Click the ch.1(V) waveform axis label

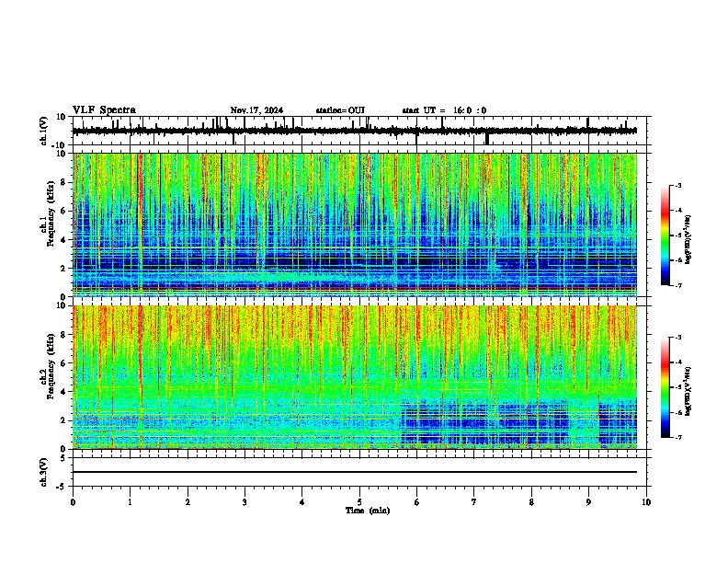[x=44, y=131]
